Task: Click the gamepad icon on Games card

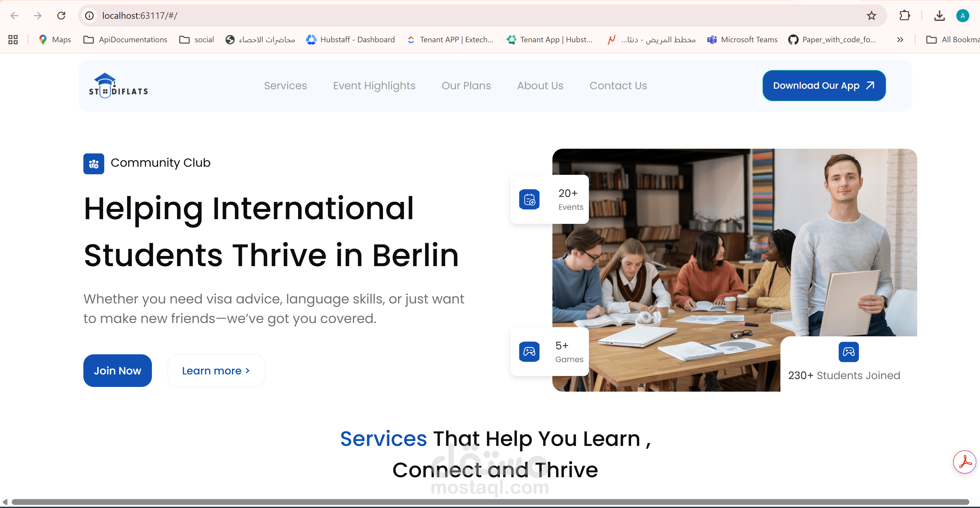Action: coord(529,351)
